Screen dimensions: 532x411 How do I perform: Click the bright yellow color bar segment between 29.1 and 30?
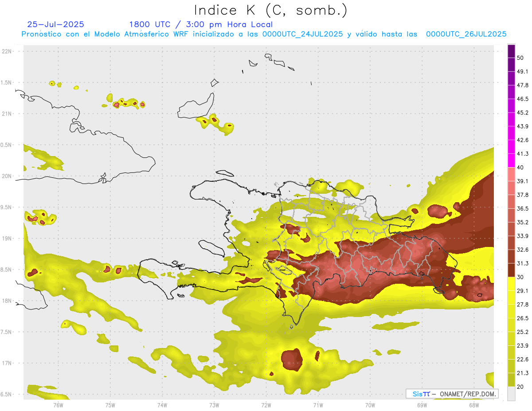(511, 284)
